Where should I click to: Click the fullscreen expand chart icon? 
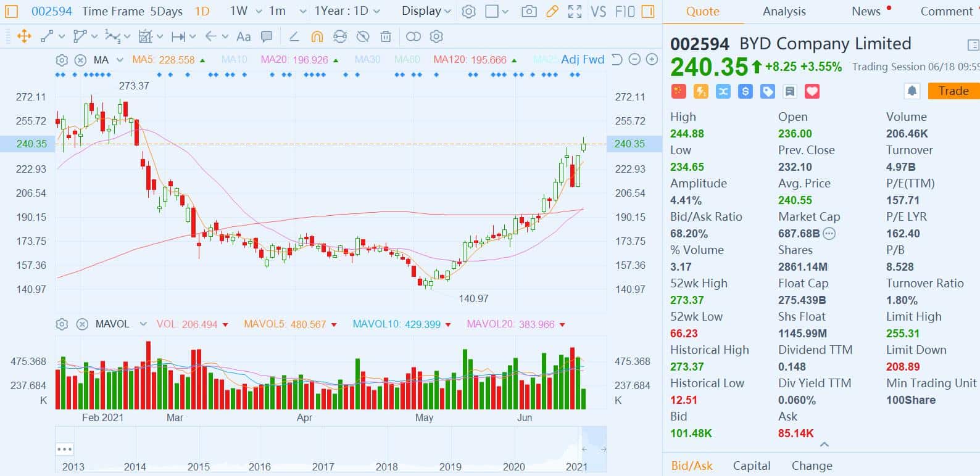tap(575, 11)
